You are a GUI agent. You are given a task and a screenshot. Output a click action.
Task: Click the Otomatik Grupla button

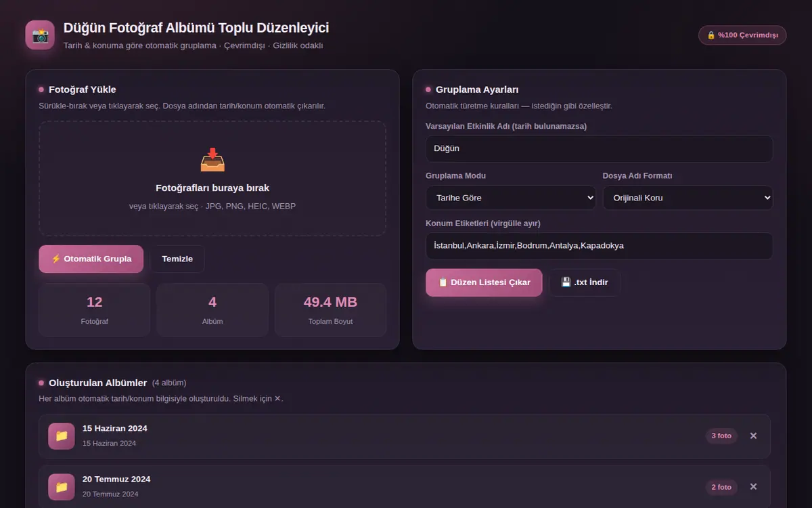[91, 259]
